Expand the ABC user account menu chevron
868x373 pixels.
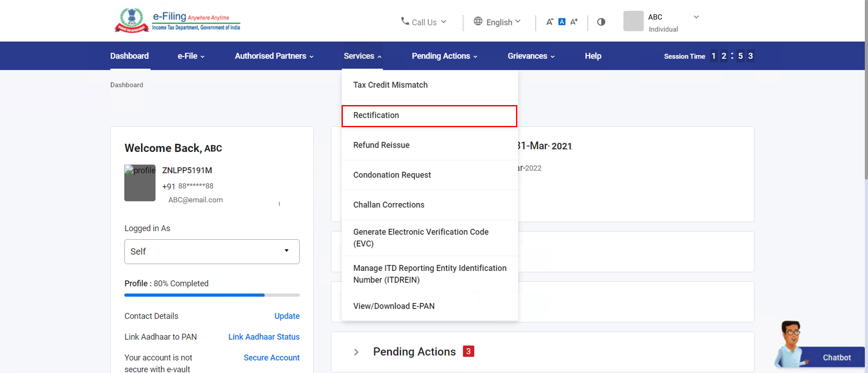pos(696,17)
